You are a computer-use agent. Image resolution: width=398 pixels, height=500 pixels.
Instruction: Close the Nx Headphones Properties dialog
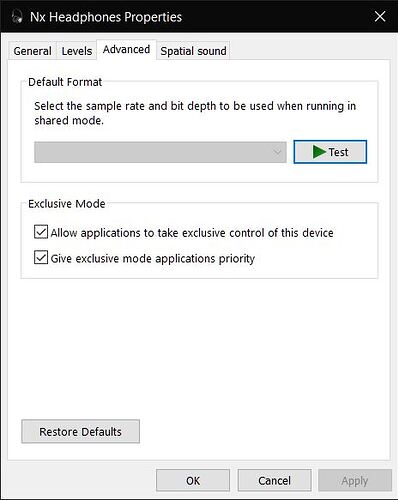pos(380,16)
